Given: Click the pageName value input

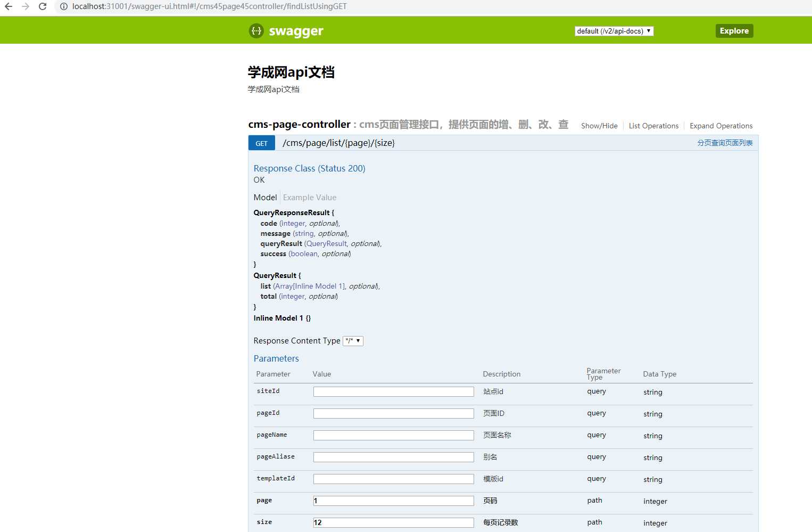Looking at the screenshot, I should pyautogui.click(x=394, y=435).
